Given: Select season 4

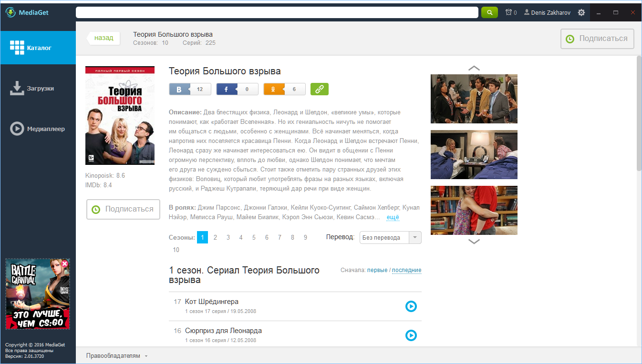Looking at the screenshot, I should [x=241, y=237].
